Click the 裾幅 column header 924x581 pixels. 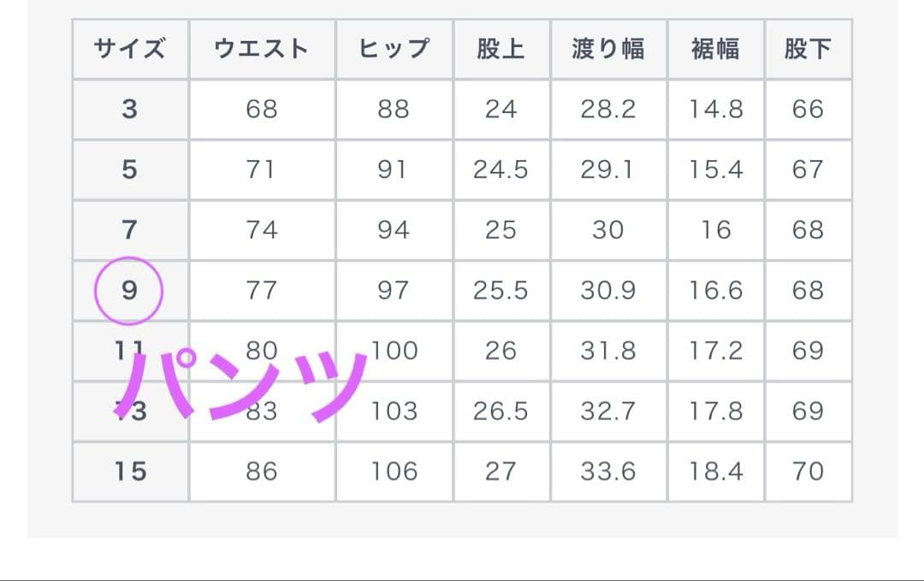[x=716, y=49]
